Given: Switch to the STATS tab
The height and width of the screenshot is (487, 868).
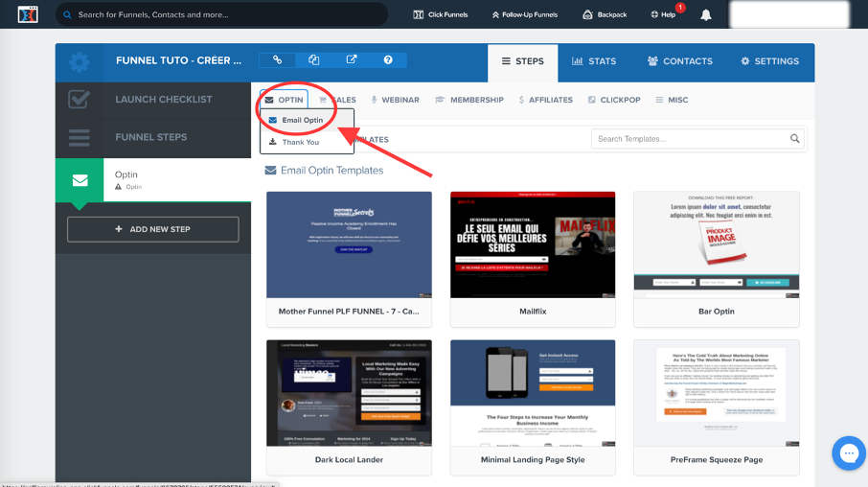Looking at the screenshot, I should pyautogui.click(x=594, y=61).
